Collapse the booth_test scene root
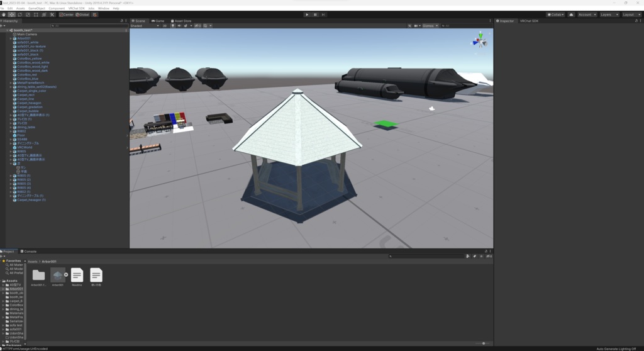644x351 pixels. [x=7, y=30]
